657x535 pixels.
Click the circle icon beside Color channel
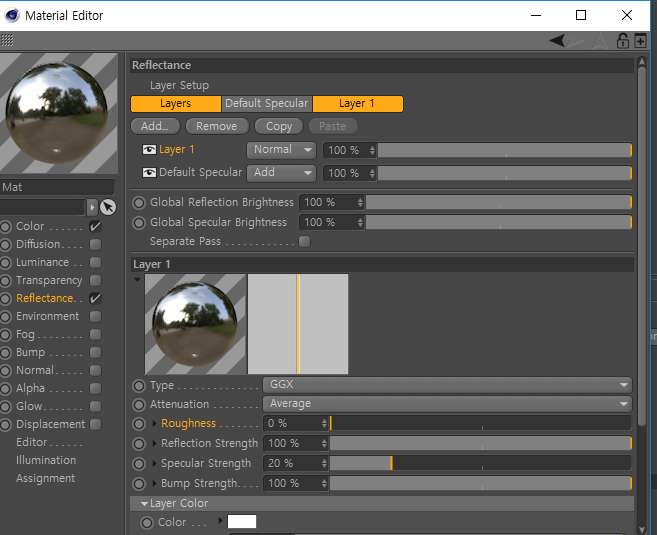click(5, 227)
